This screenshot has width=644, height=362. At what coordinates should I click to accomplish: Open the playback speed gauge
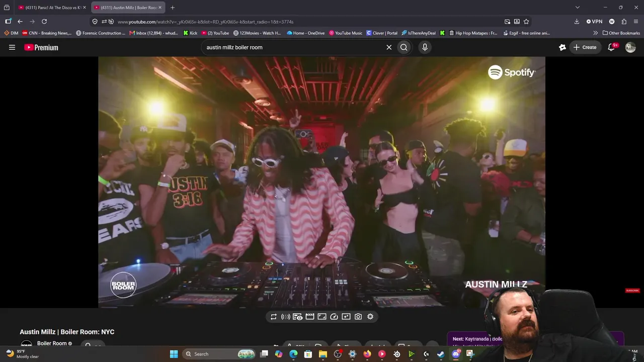coord(334,317)
